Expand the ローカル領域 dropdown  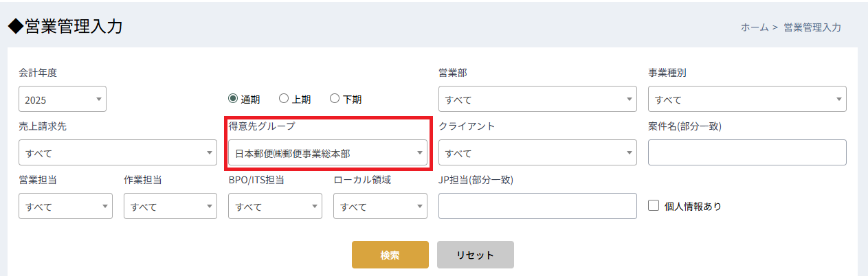click(x=380, y=206)
